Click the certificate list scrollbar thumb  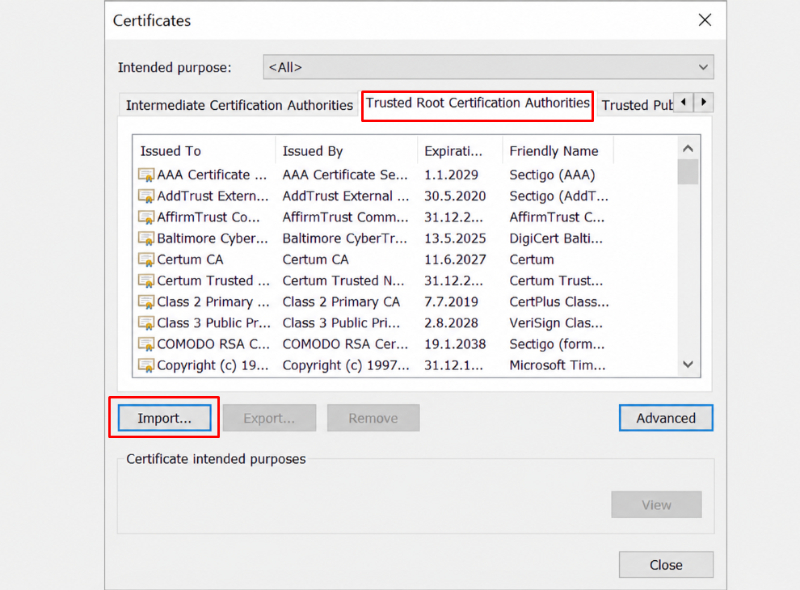point(688,172)
